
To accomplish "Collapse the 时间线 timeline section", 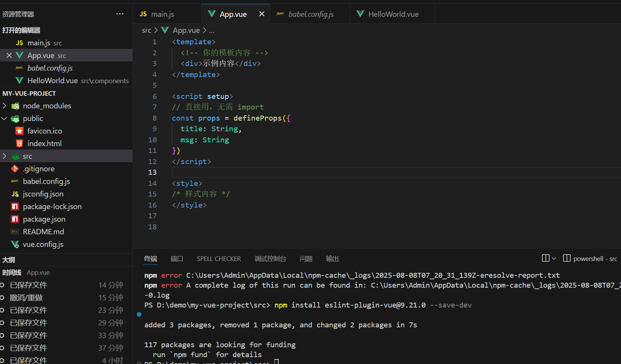I will [66, 272].
